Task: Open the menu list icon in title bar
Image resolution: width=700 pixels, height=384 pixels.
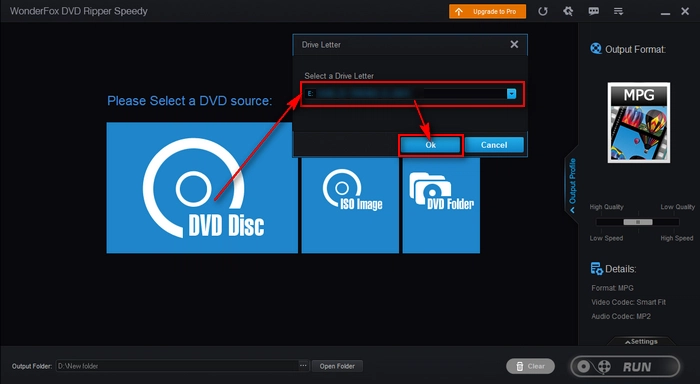Action: click(618, 11)
